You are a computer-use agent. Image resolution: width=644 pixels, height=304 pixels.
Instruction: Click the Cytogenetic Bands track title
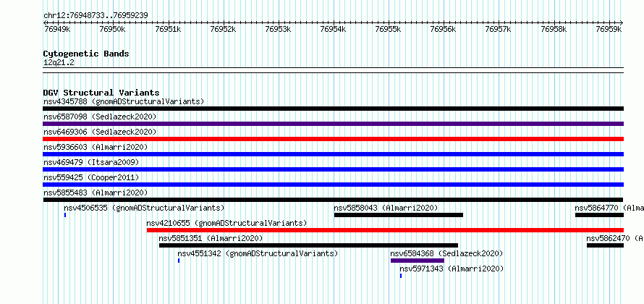86,54
